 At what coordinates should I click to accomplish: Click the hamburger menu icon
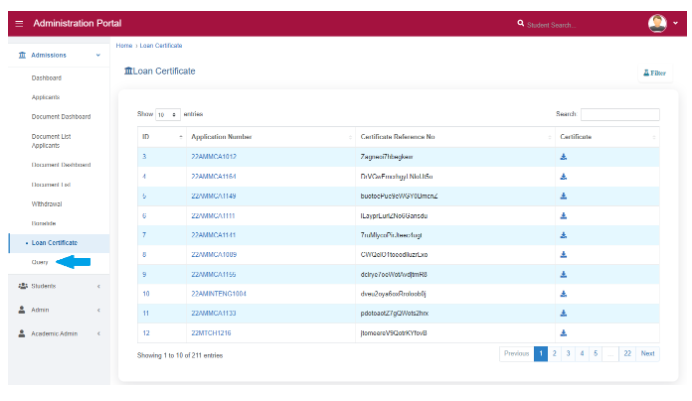tap(19, 23)
